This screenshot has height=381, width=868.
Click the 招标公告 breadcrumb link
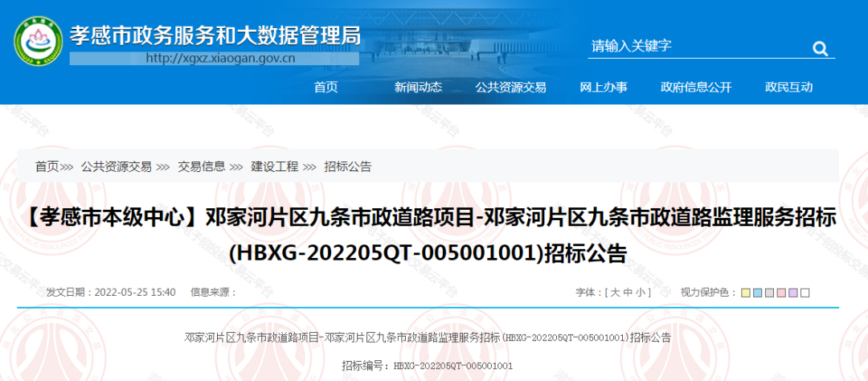tap(347, 166)
